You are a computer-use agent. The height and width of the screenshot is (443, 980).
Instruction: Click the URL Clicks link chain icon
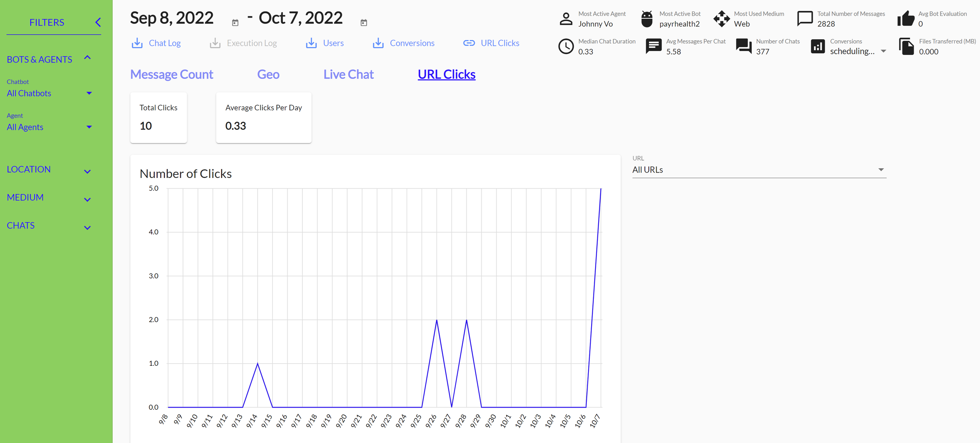pos(469,43)
